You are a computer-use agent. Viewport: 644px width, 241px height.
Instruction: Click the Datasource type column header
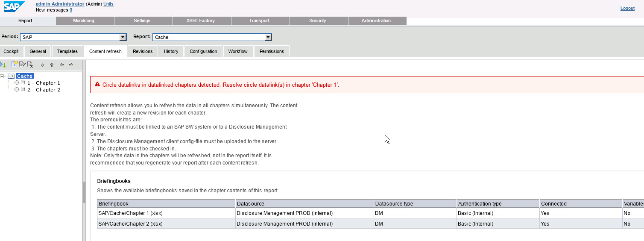point(415,204)
